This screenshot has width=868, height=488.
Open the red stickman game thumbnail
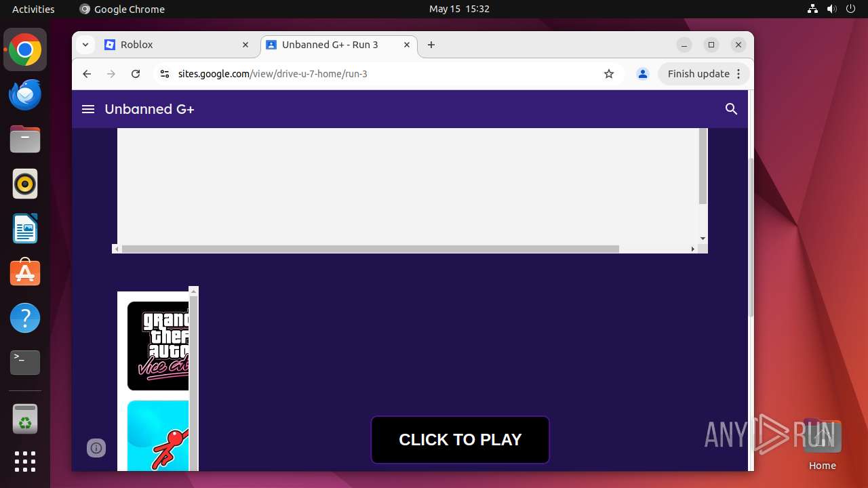point(158,435)
